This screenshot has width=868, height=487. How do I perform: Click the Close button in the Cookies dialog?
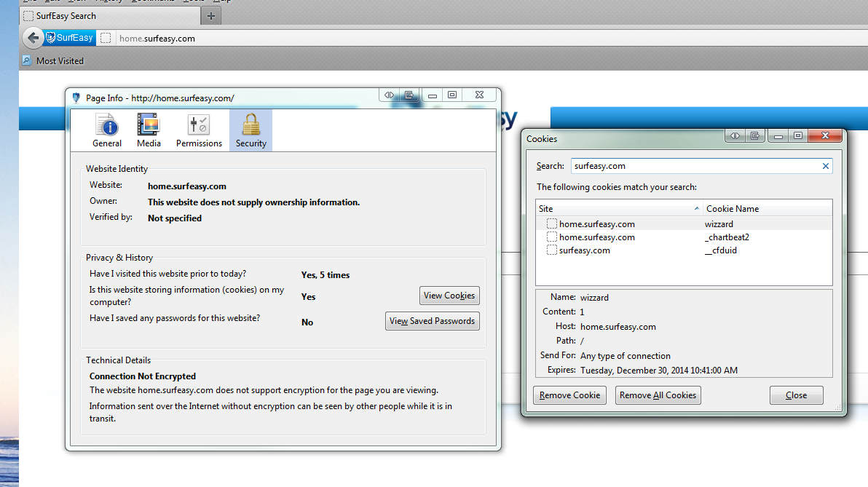click(x=796, y=395)
